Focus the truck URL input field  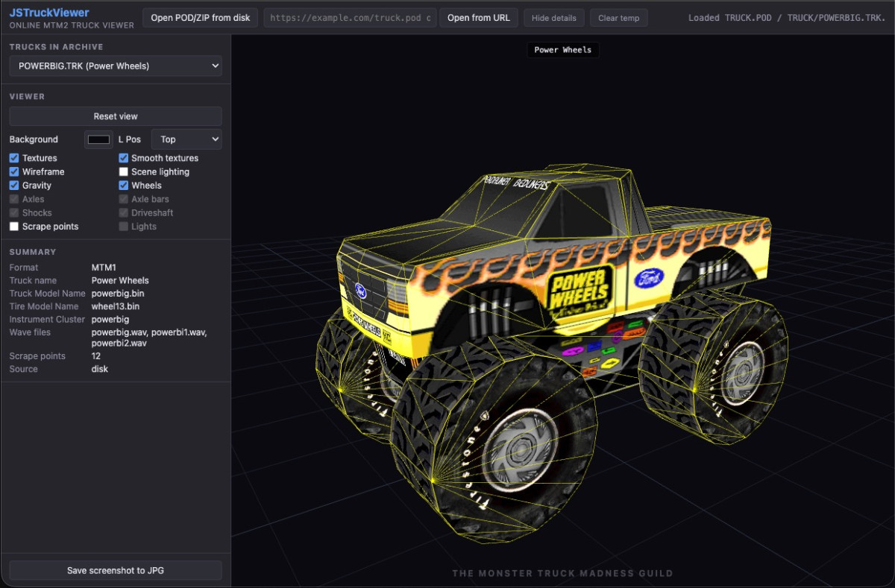coord(351,18)
